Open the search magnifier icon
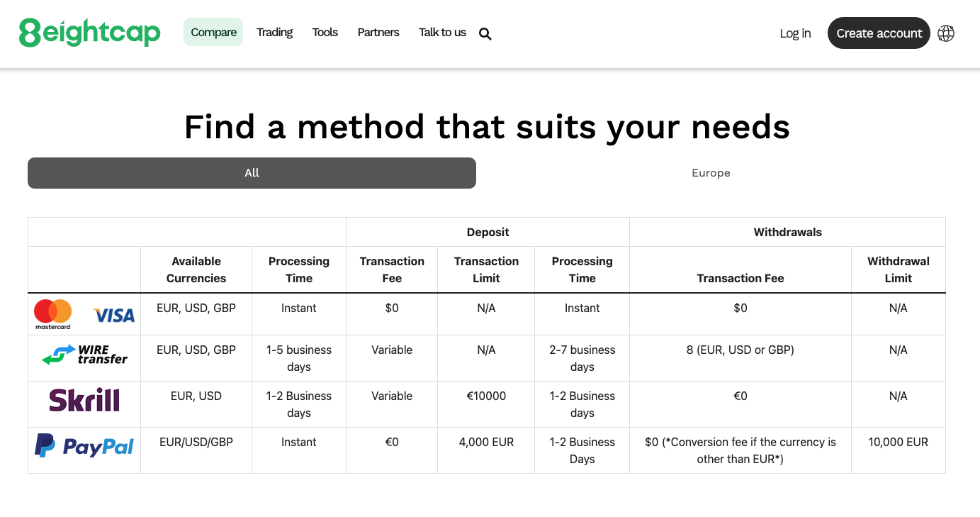Screen dimensions: 980x517 tap(485, 33)
